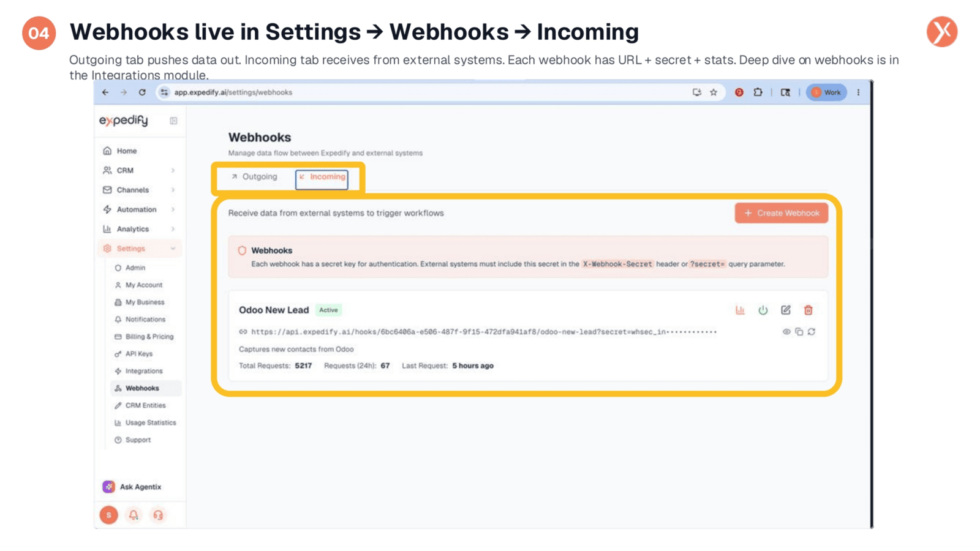Edit the Odoo New Lead webhook
The width and height of the screenshot is (980, 551).
[786, 310]
